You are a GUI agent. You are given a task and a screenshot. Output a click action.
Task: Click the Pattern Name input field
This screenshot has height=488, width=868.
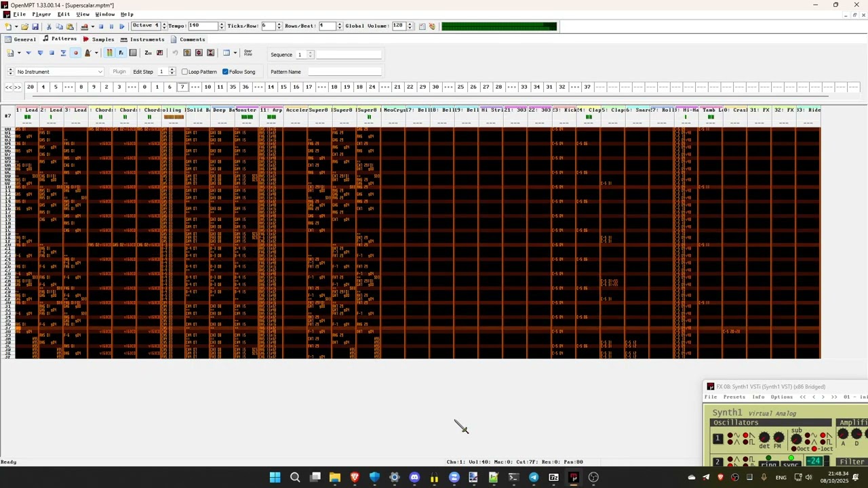345,72
